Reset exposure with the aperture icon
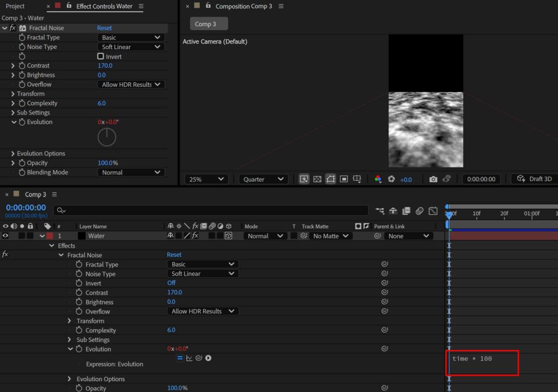Viewport: 558px width, 392px height. click(391, 179)
